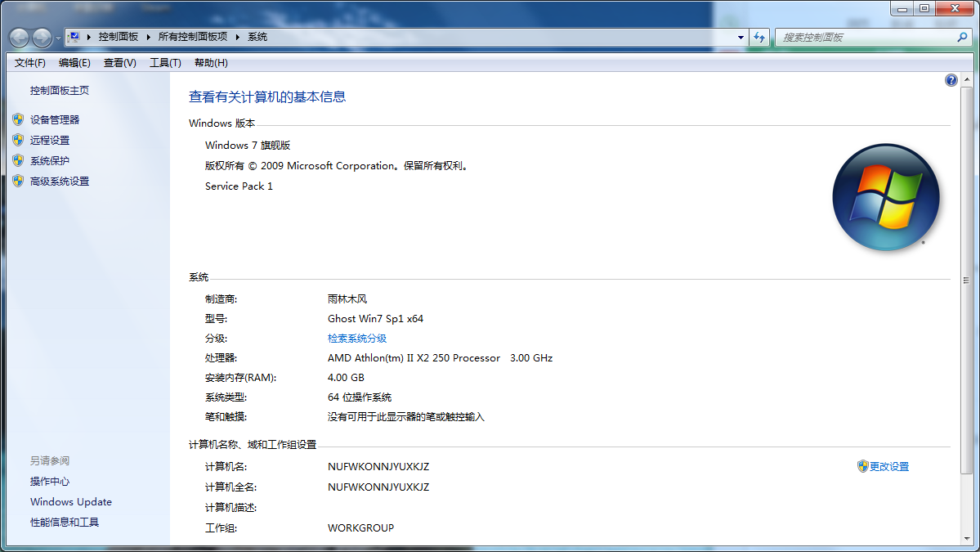Click the 64 位操作系统 value
Viewport: 980px width, 552px height.
(360, 397)
